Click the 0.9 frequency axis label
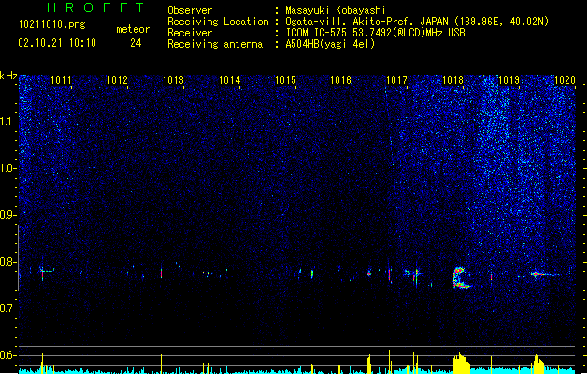Image resolution: width=588 pixels, height=374 pixels. tap(8, 215)
